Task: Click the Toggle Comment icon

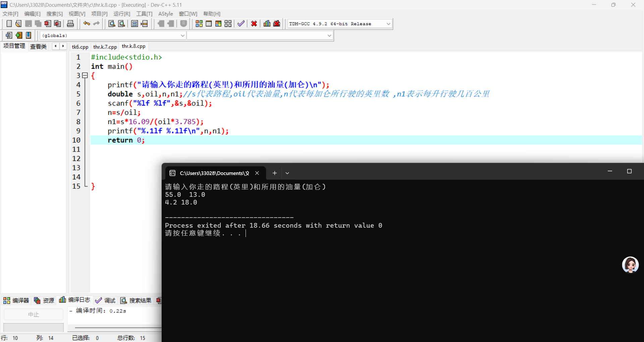Action: point(183,23)
